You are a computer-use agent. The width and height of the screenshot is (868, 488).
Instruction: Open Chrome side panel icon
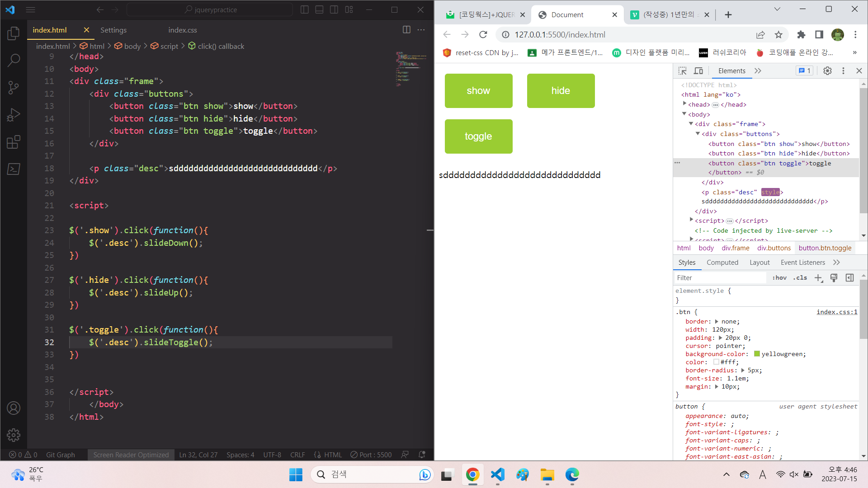(x=819, y=35)
